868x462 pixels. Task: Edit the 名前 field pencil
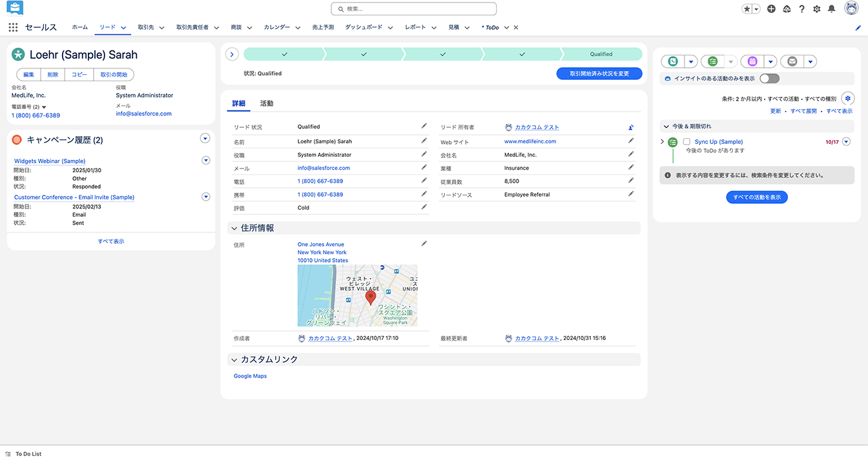pos(424,141)
